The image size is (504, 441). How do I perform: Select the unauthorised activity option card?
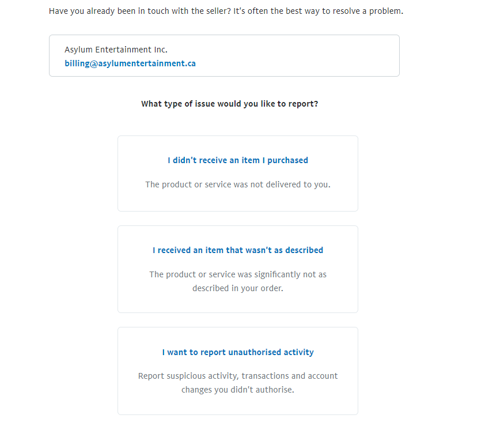[238, 371]
